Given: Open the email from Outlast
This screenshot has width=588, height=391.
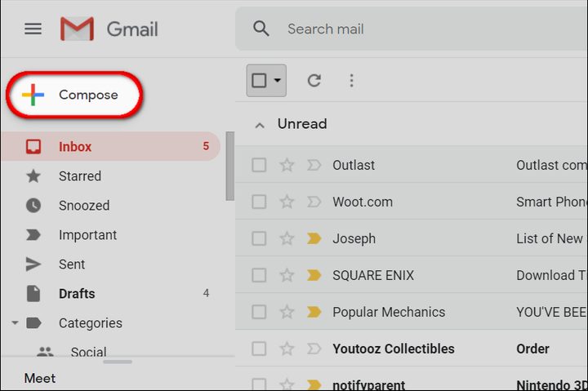Looking at the screenshot, I should tap(412, 165).
